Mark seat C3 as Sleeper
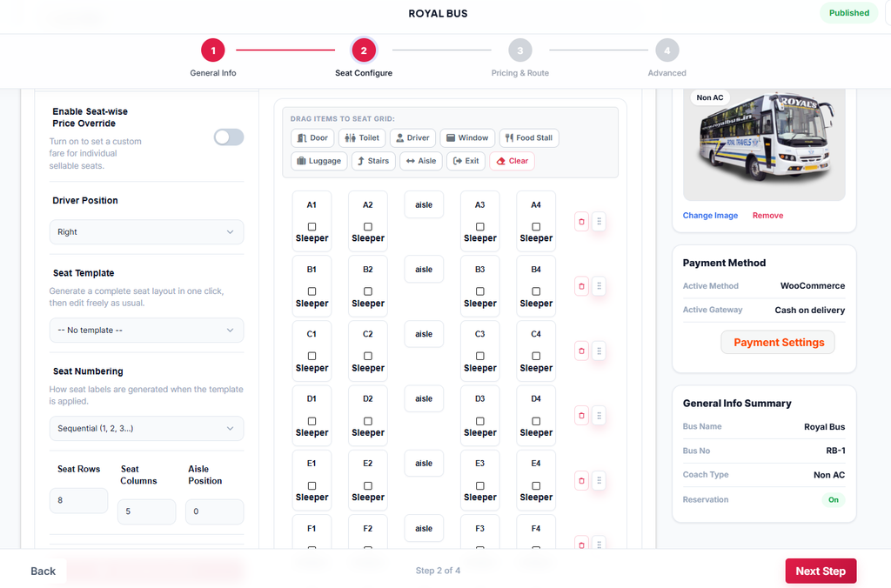The height and width of the screenshot is (588, 891). tap(480, 357)
